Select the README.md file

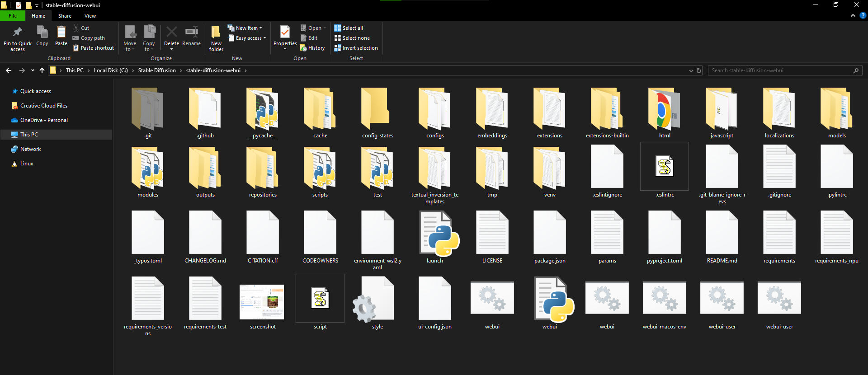click(722, 238)
